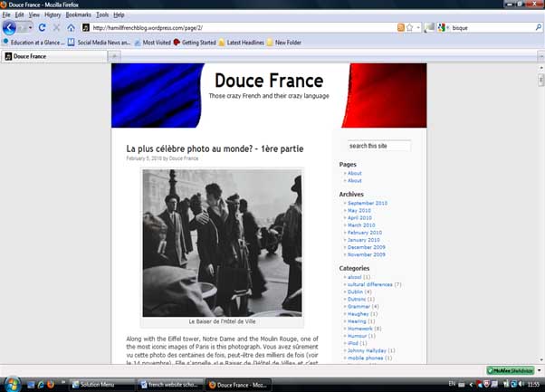Click the Windows Start orb
This screenshot has height=392, width=545.
click(11, 384)
